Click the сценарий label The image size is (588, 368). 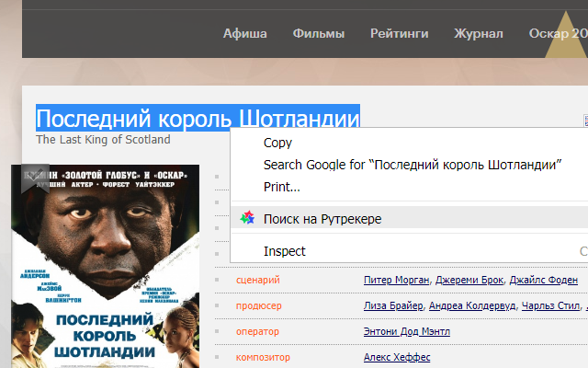(258, 280)
